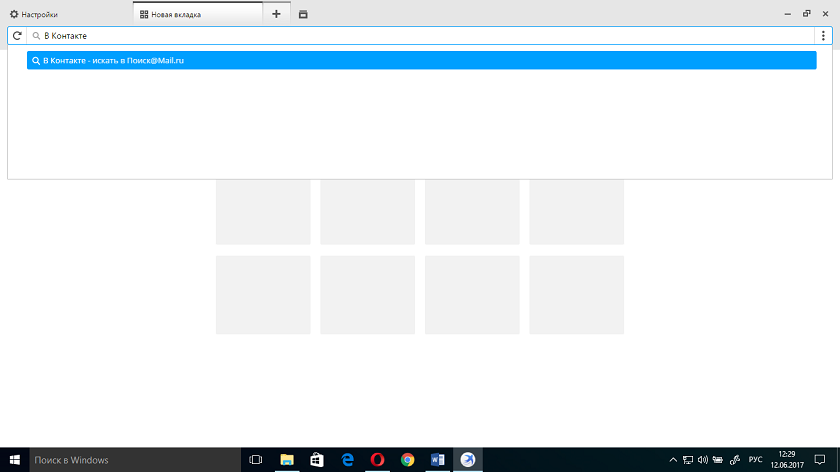
Task: Open a new tab with plus button
Action: [276, 14]
